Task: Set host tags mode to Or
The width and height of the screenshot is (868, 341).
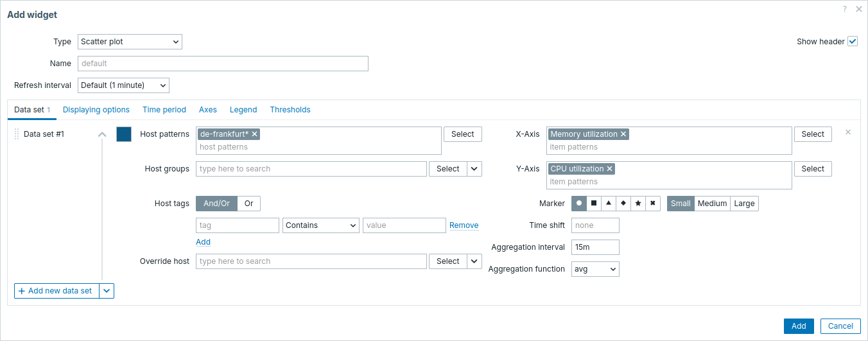Action: tap(248, 204)
